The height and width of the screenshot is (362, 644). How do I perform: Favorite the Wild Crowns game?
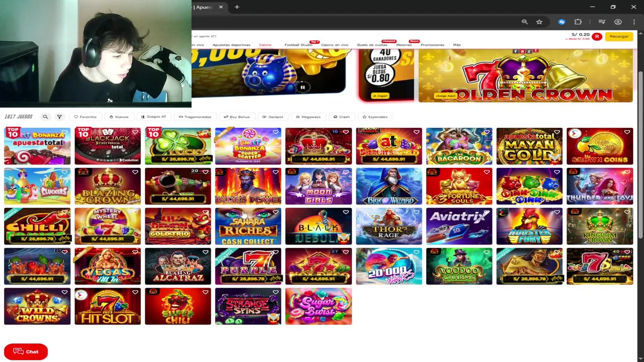64,292
